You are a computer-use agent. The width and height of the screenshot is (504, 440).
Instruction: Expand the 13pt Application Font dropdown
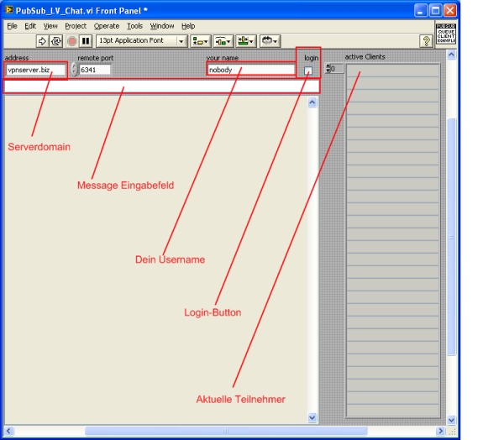181,41
